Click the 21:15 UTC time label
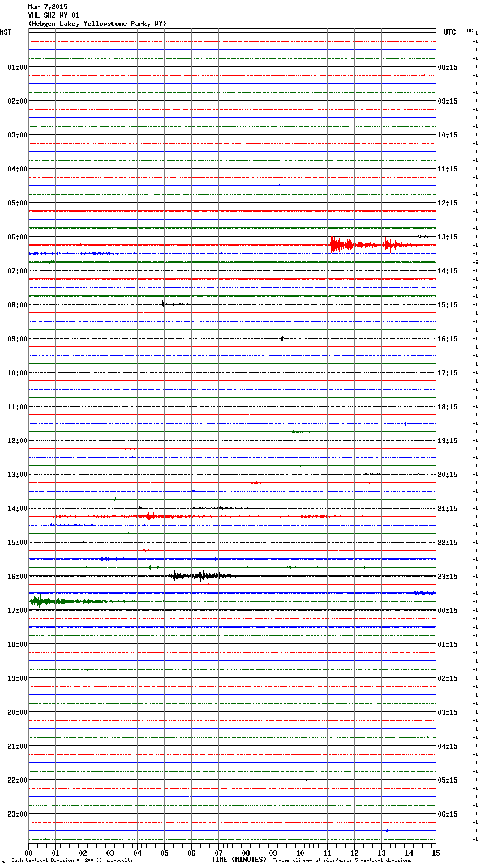The width and height of the screenshot is (481, 868). (x=448, y=509)
